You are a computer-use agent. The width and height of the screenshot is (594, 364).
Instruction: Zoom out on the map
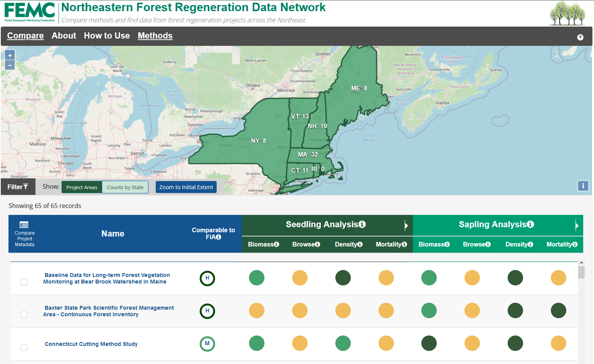pyautogui.click(x=10, y=65)
